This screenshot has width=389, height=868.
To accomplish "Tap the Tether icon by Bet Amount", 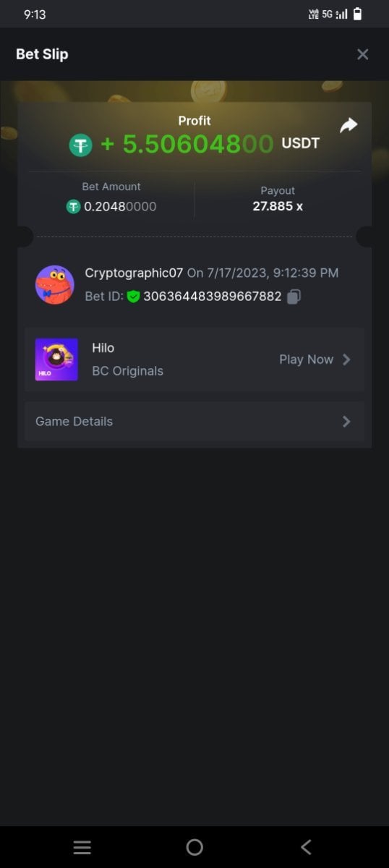I will (x=73, y=207).
